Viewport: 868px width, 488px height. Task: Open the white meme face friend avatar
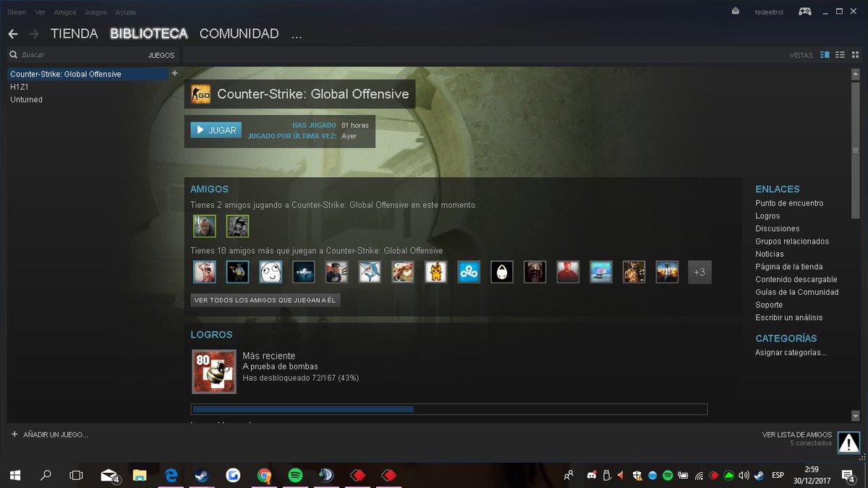[x=271, y=272]
